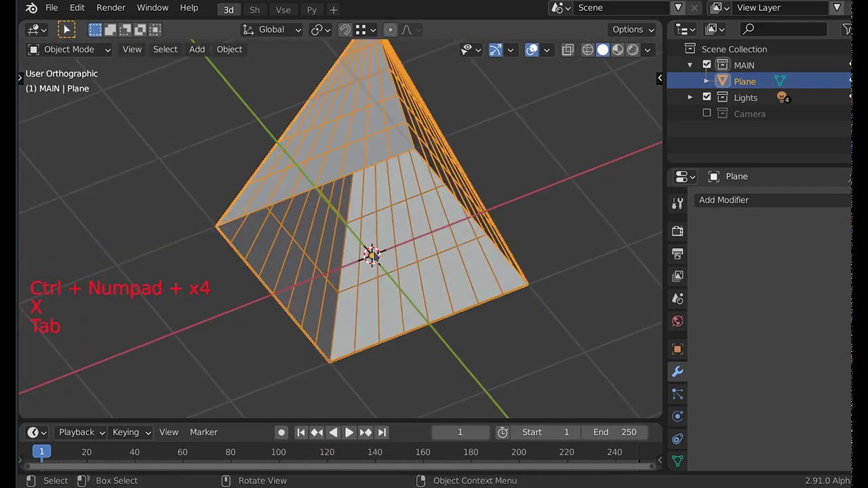Switch to rendered shading
This screenshot has height=488, width=868.
pyautogui.click(x=633, y=49)
